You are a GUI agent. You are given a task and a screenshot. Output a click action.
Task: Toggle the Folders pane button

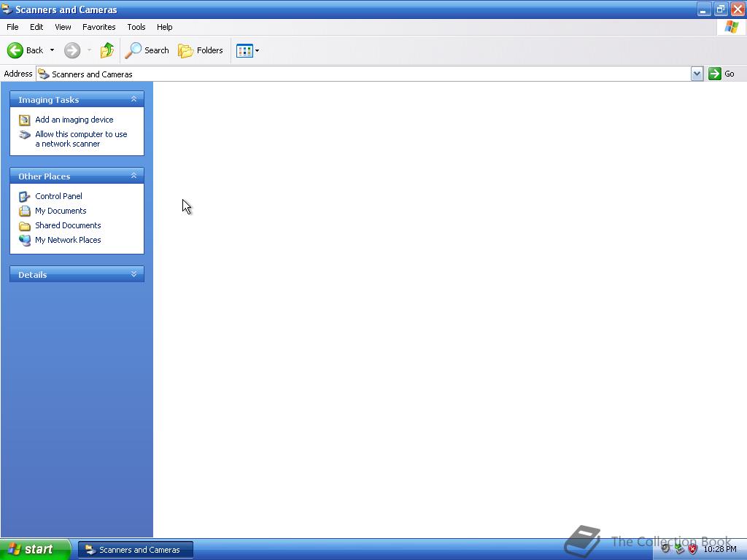[201, 50]
